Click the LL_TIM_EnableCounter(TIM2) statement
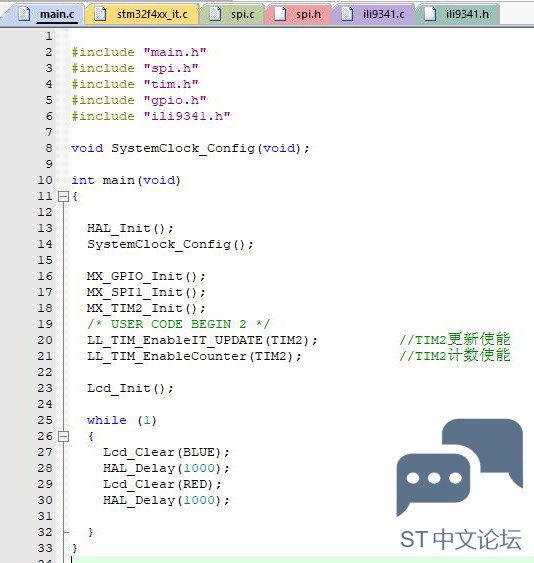Image resolution: width=534 pixels, height=563 pixels. (x=194, y=356)
